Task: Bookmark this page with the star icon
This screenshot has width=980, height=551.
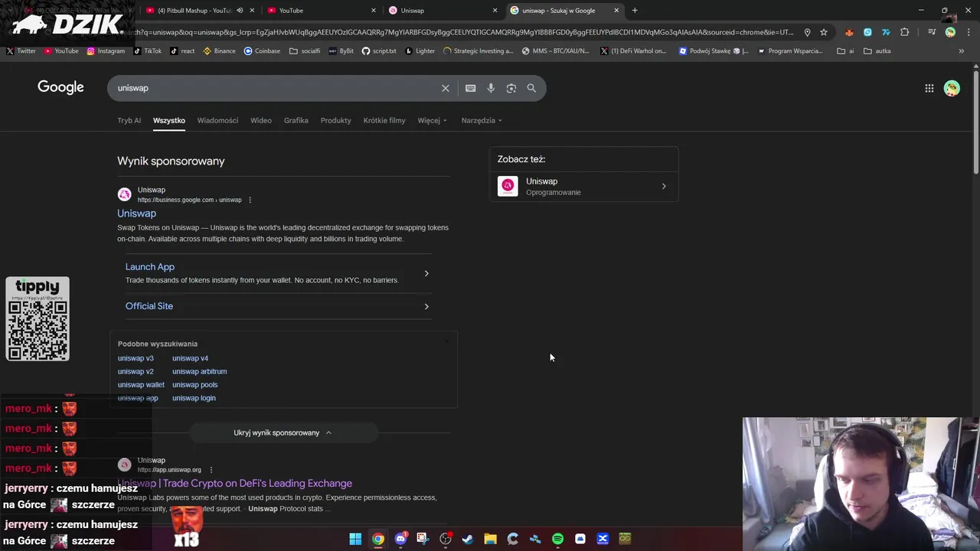Action: [x=824, y=32]
